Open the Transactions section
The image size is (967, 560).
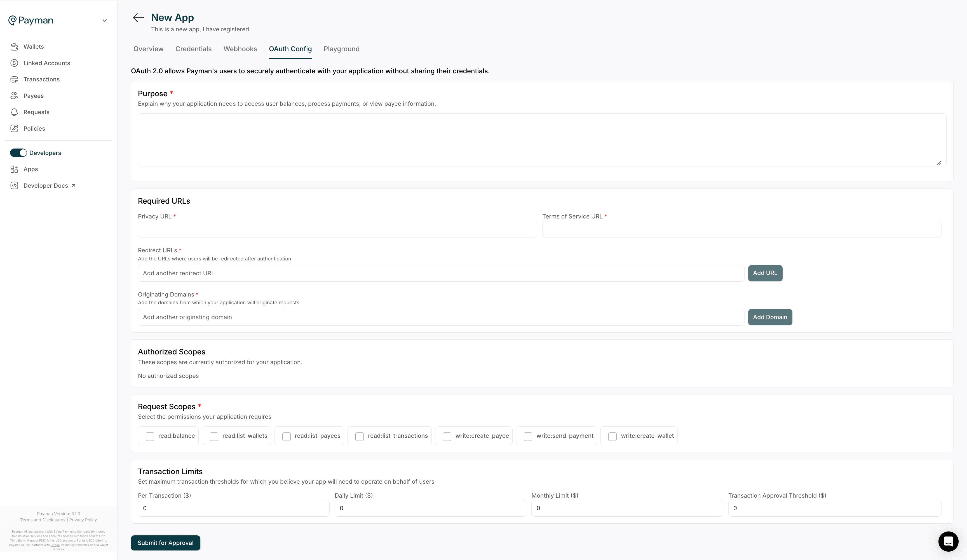[x=41, y=79]
